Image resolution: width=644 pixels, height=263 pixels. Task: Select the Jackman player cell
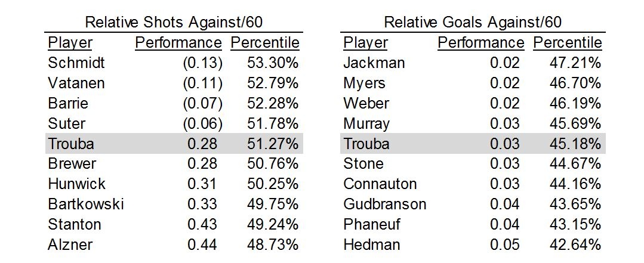pos(374,63)
